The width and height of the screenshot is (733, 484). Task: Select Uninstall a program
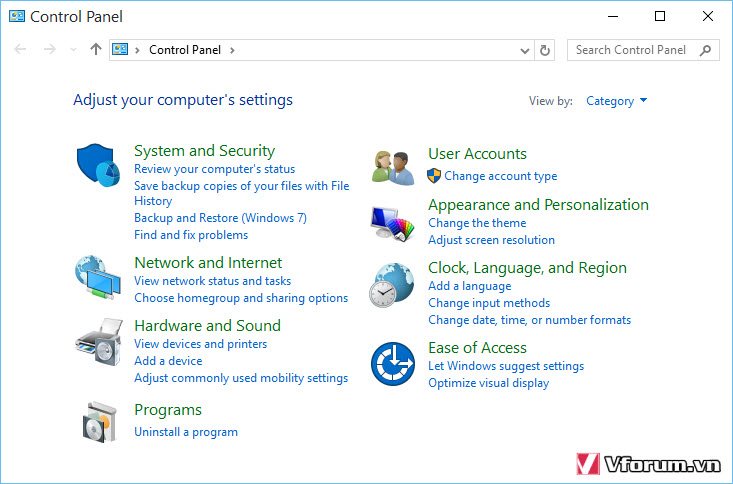(186, 432)
